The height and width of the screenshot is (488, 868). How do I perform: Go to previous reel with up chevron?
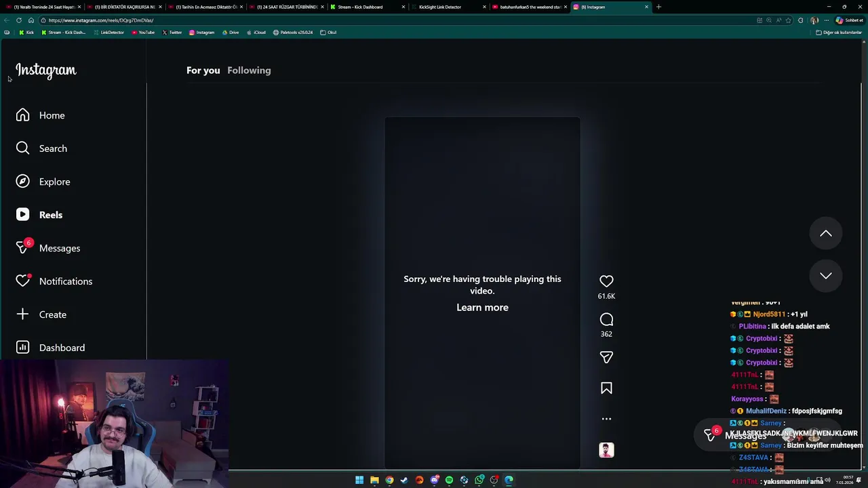point(825,233)
